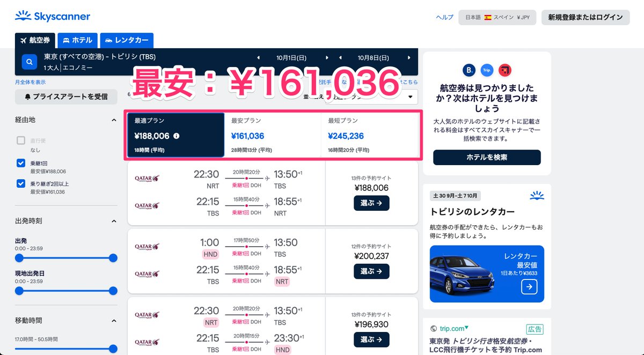Click トビリシのレンタカー heading
This screenshot has width=644, height=355.
coord(472,211)
